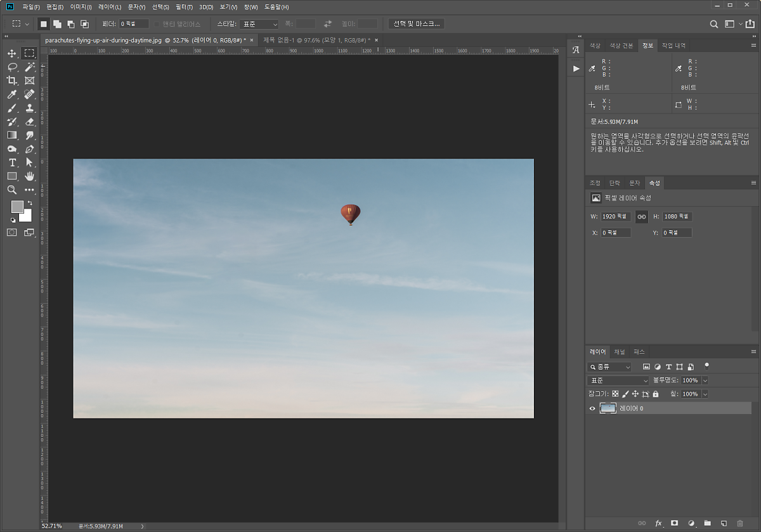Screen dimensions: 761x532
Task: Pick the Crop tool
Action: (12, 81)
